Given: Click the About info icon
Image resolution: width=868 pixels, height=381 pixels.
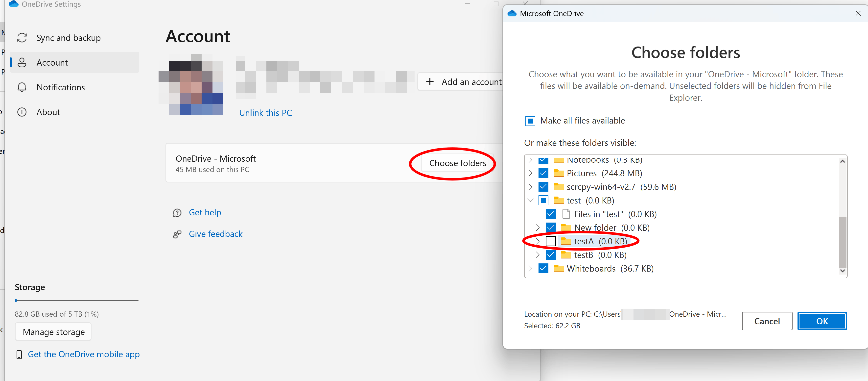Looking at the screenshot, I should click(22, 112).
